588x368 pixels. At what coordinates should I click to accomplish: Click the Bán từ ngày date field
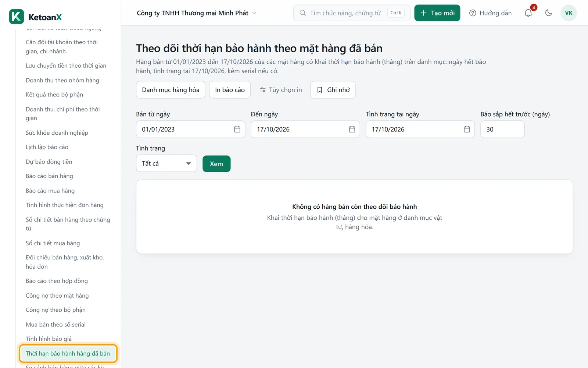coord(190,129)
